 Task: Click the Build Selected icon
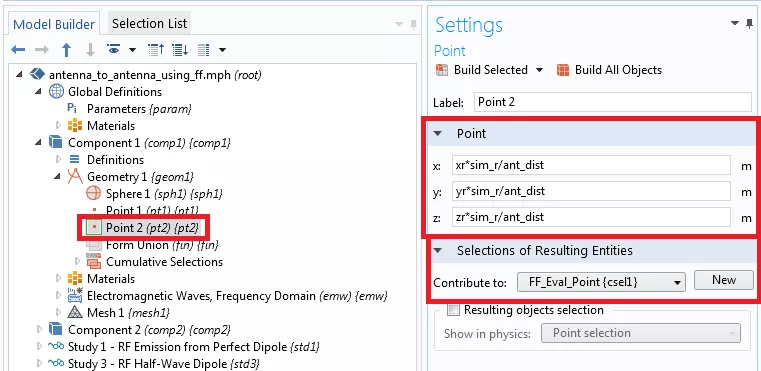coord(442,70)
